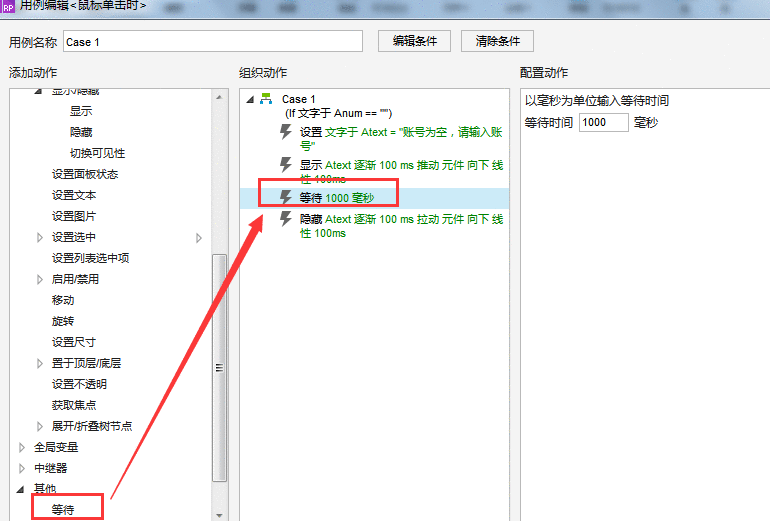Image resolution: width=770 pixels, height=521 pixels.
Task: Click the add-actions scrollbar thumb
Action: click(x=220, y=368)
